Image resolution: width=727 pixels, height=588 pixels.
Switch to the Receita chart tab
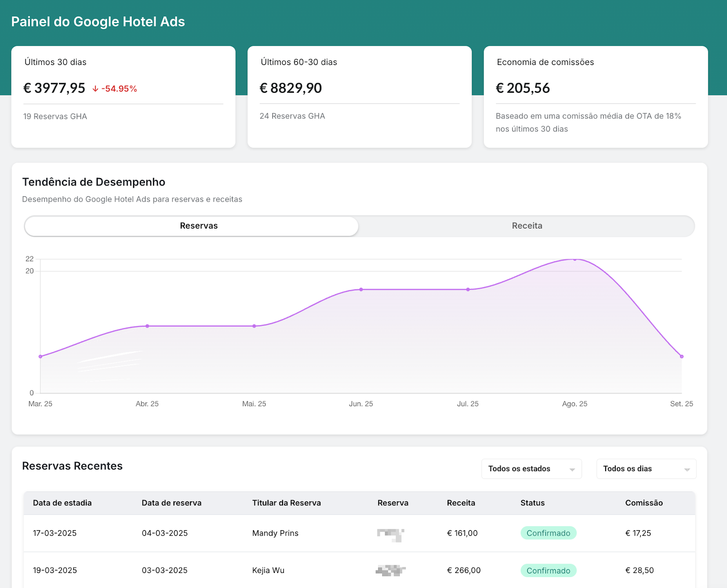tap(527, 226)
